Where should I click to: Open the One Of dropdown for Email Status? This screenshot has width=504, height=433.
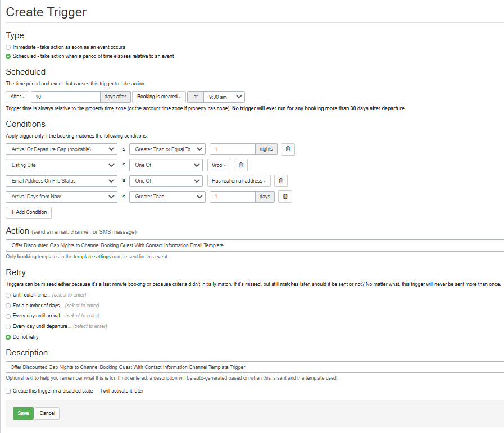[x=166, y=181]
